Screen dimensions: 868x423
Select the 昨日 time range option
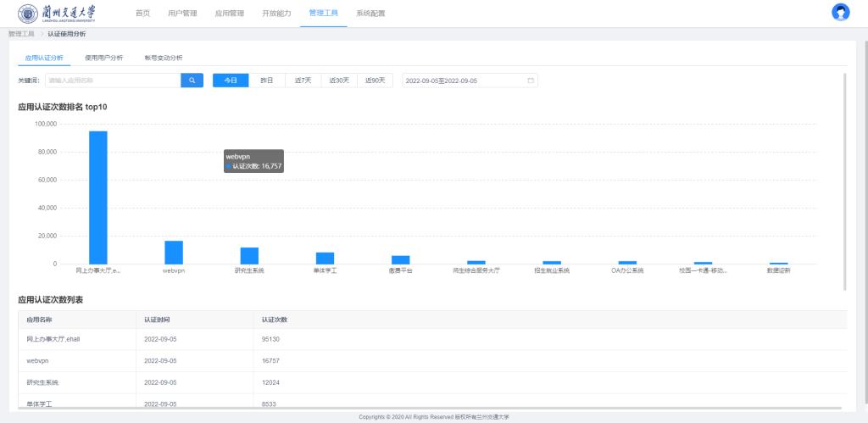tap(266, 81)
